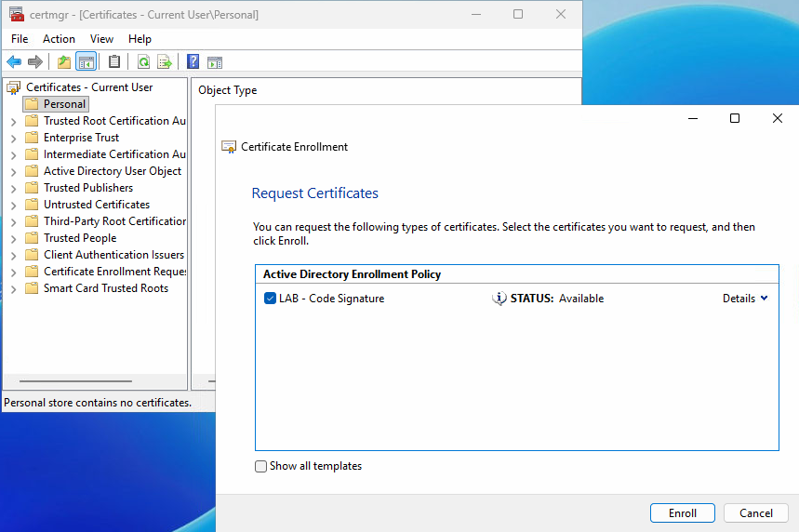Click the Show/Hide Action Pane icon
The height and width of the screenshot is (532, 799).
pyautogui.click(x=215, y=62)
